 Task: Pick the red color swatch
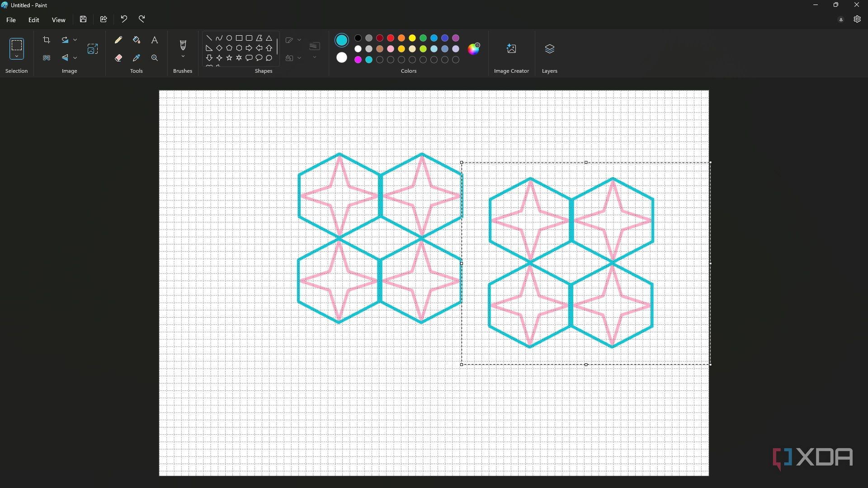[391, 38]
